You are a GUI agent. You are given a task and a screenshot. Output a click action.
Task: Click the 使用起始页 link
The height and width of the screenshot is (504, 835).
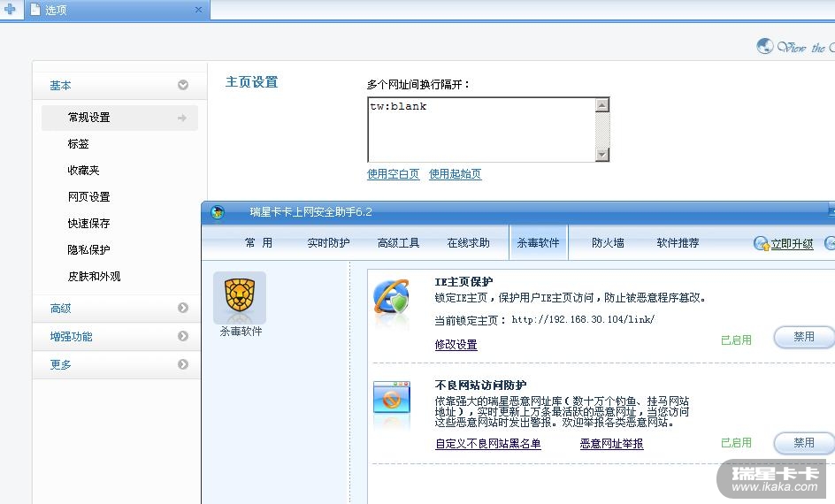coord(456,174)
